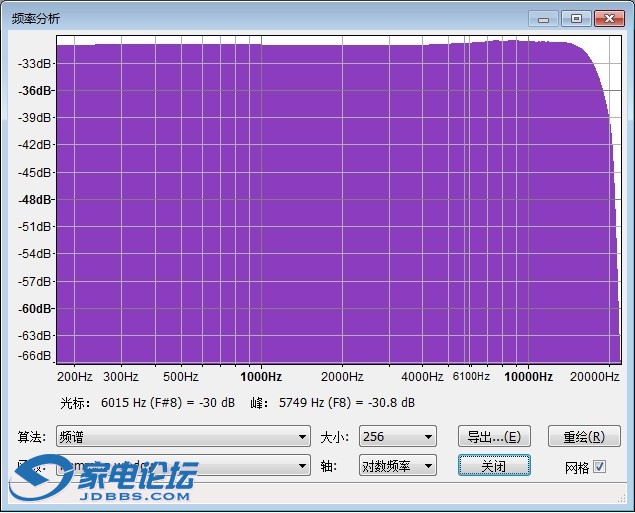Screen dimensions: 635x513
Task: Click the 200Hz axis label
Action: tap(75, 377)
